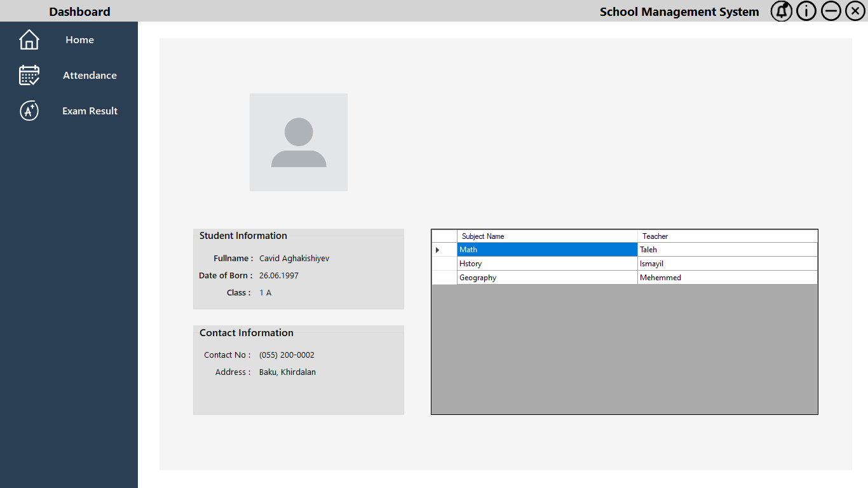Click the Teacher column header

(727, 236)
